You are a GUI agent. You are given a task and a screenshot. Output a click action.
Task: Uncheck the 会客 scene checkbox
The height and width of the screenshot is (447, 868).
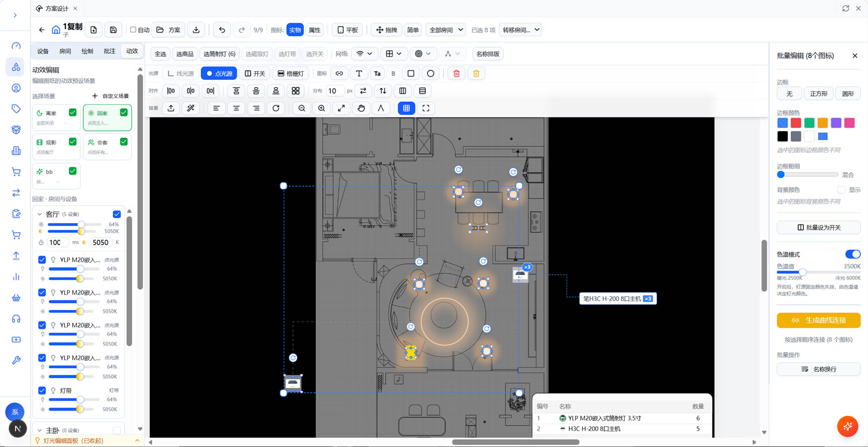(x=123, y=142)
